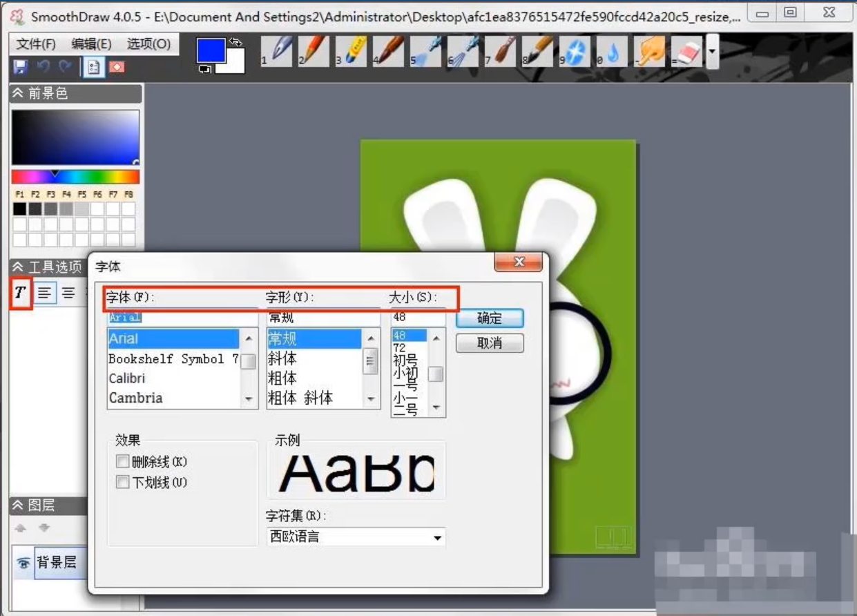Open the 字符集 character set dropdown
The width and height of the screenshot is (857, 616).
tap(437, 537)
